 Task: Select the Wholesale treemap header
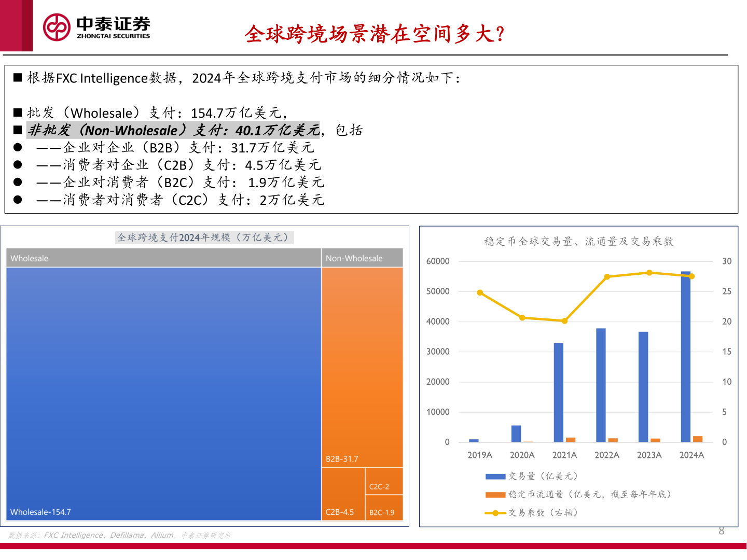(x=163, y=258)
